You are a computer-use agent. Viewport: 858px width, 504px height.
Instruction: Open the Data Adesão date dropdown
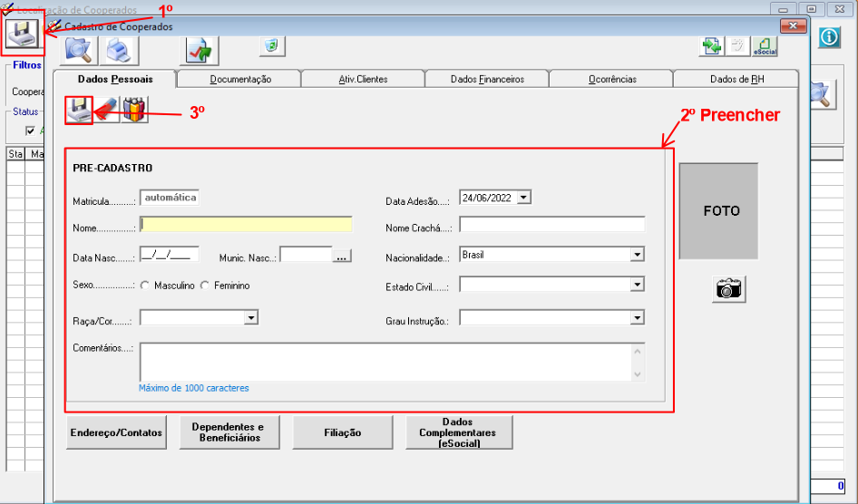point(523,198)
